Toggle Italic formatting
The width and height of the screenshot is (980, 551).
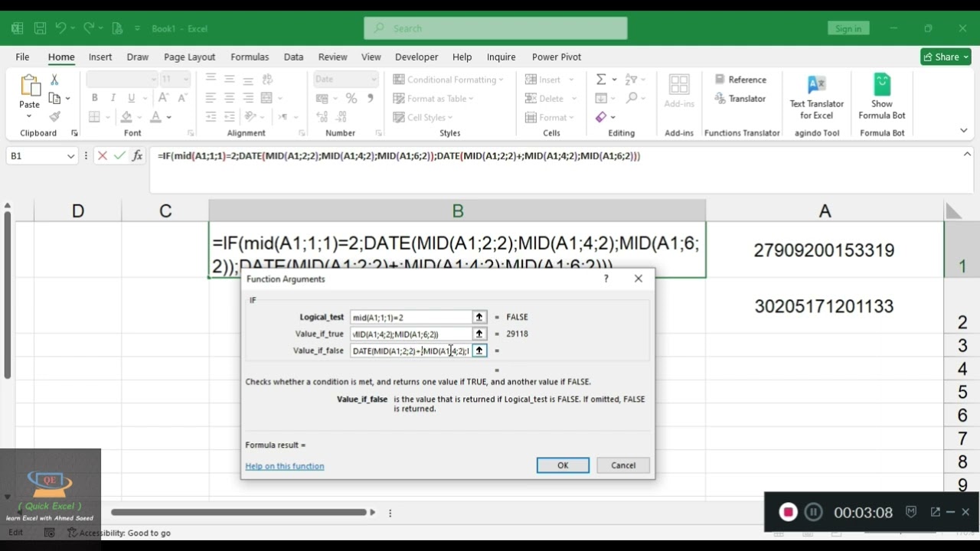113,98
